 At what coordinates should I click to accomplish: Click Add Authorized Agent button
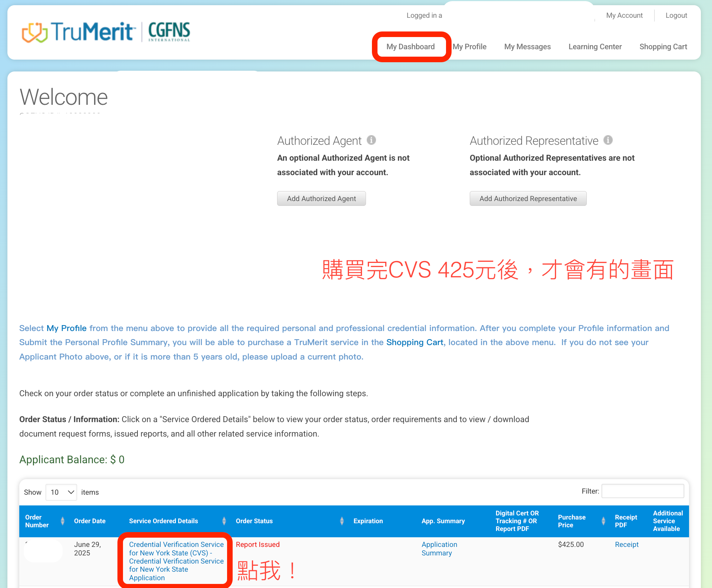pyautogui.click(x=321, y=198)
